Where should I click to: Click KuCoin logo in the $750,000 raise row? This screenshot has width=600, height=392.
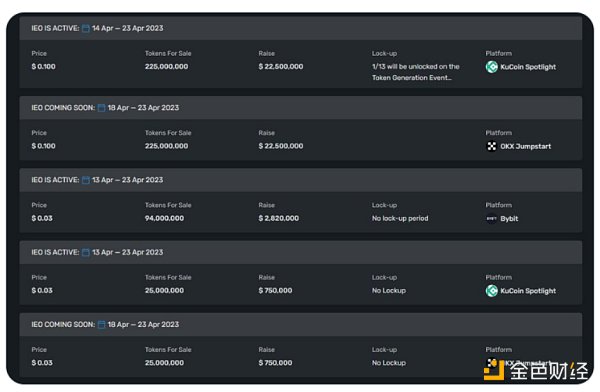click(x=491, y=291)
